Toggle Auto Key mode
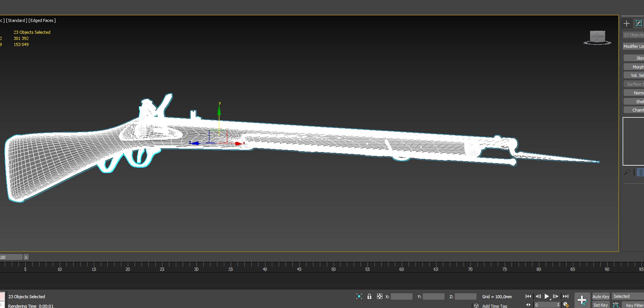Viewport: 644px width, 308px height. click(x=601, y=297)
